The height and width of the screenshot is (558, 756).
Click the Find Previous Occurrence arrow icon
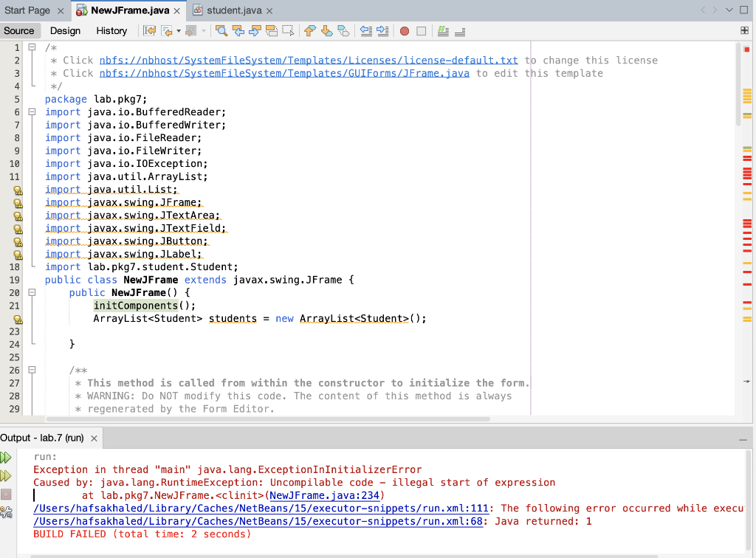tap(240, 31)
